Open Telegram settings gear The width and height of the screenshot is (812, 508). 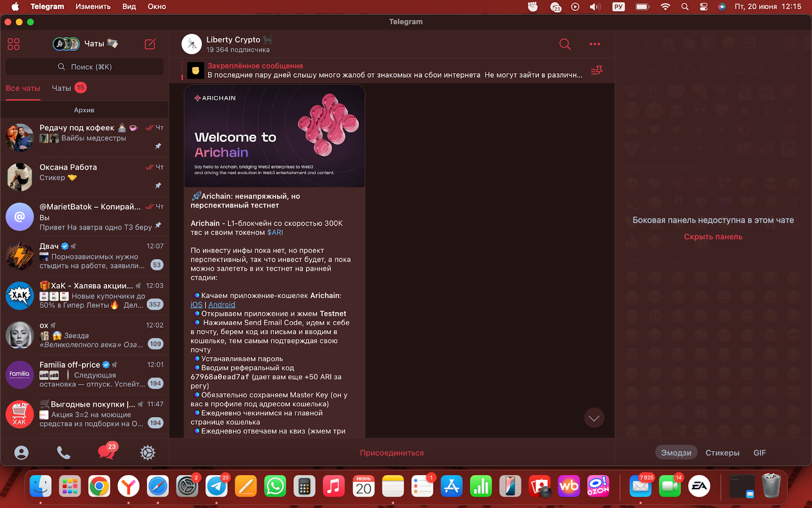148,453
